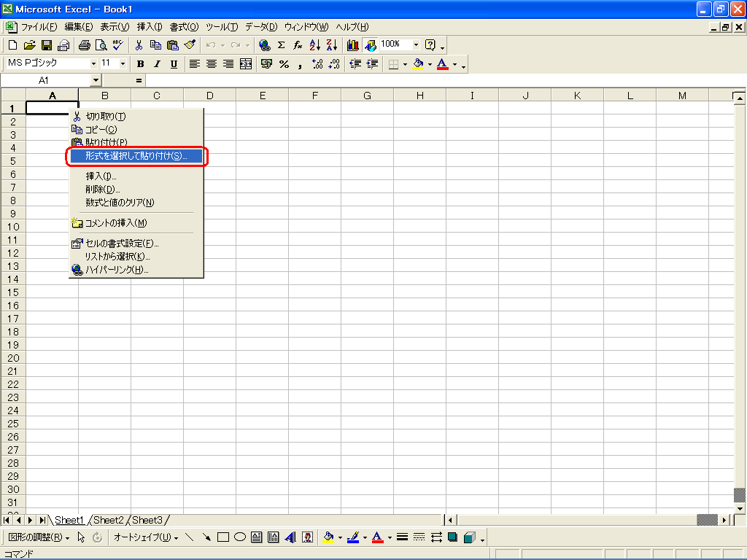Open Print Preview icon
The height and width of the screenshot is (560, 747).
pyautogui.click(x=101, y=45)
